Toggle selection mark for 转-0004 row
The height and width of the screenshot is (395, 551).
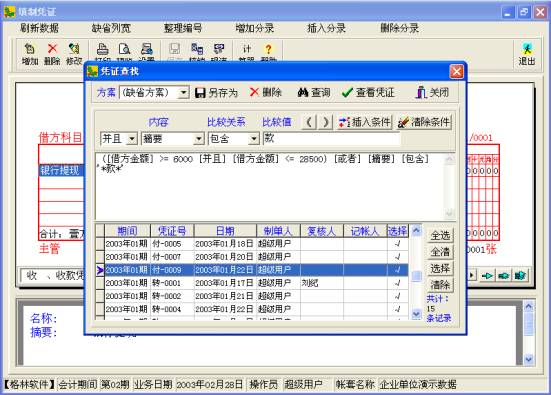[397, 309]
